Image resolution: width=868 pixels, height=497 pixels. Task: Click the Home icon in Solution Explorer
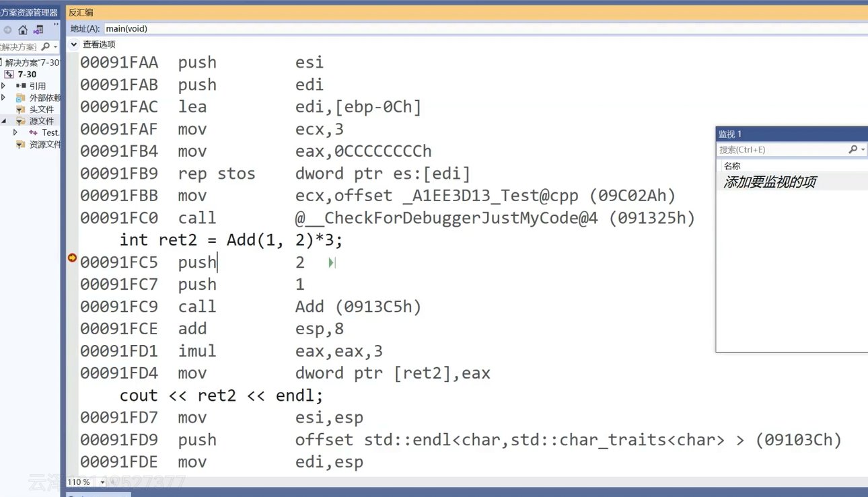(23, 30)
